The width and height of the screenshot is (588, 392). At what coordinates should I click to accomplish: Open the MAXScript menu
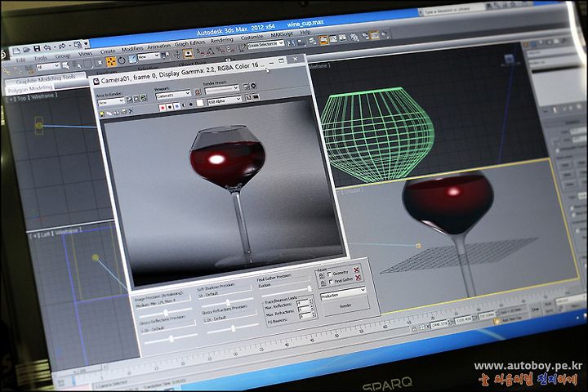pos(282,34)
